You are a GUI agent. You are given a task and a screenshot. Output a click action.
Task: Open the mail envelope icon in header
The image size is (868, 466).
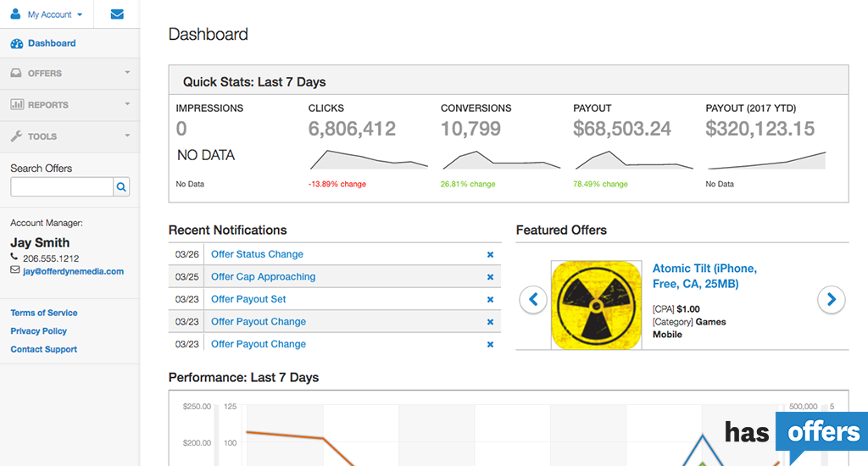click(117, 14)
